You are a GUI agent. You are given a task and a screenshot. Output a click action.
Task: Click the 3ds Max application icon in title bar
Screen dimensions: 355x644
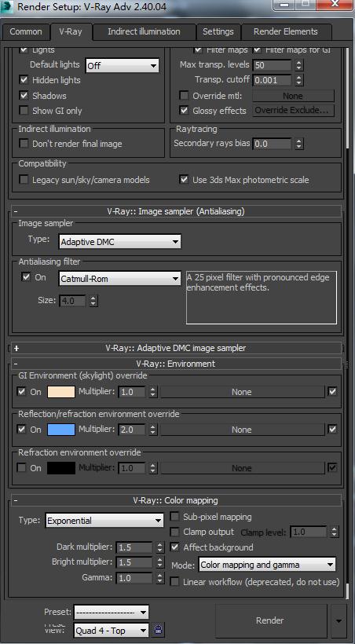[6, 5]
